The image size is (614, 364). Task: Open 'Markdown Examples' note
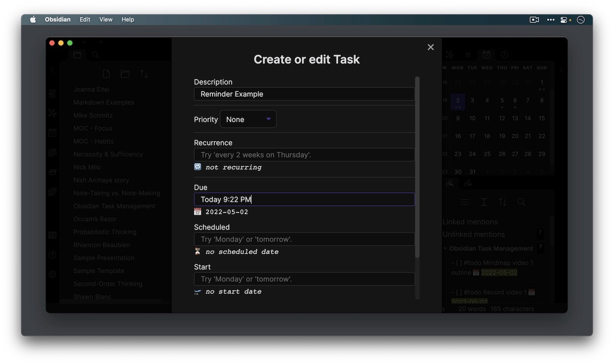(104, 102)
